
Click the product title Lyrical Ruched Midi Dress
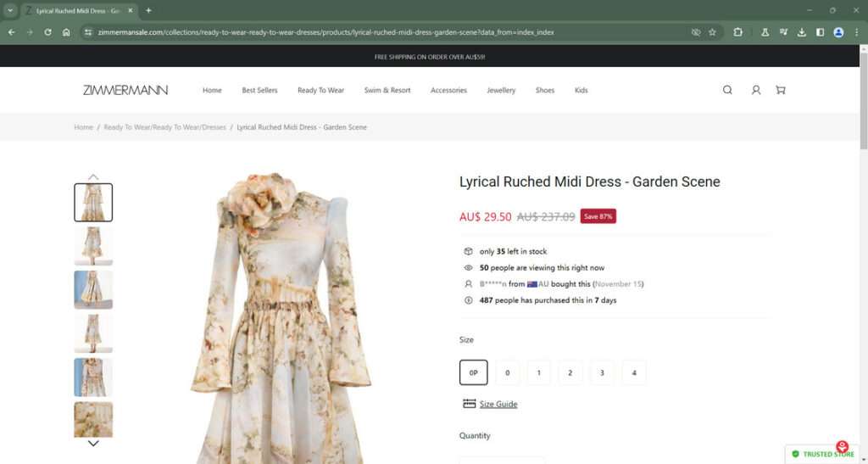[x=590, y=182]
